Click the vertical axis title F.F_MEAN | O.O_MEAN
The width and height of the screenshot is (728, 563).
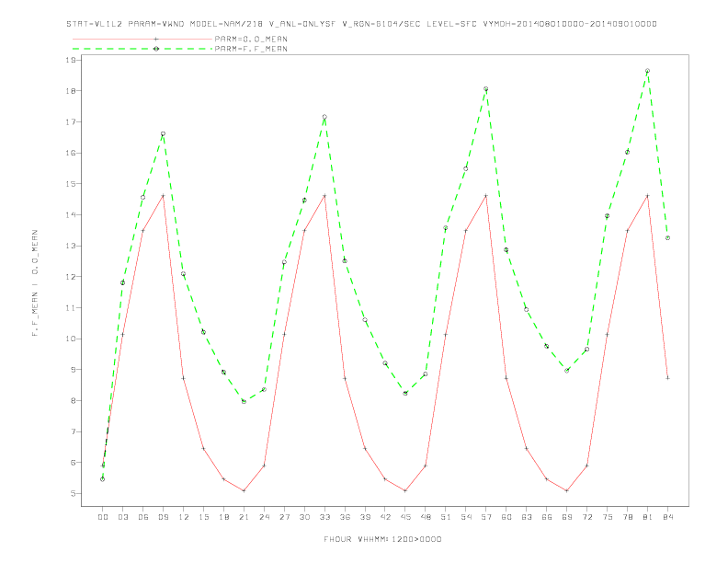35,283
